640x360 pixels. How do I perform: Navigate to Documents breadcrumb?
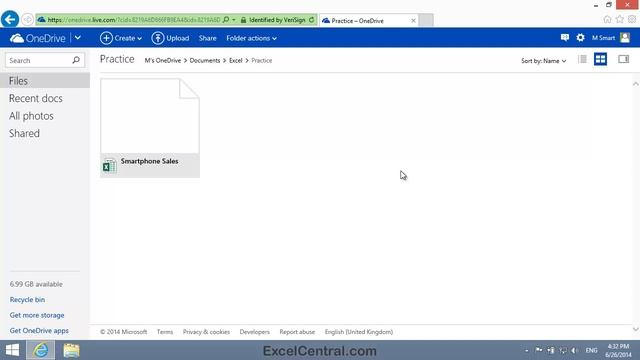(205, 60)
